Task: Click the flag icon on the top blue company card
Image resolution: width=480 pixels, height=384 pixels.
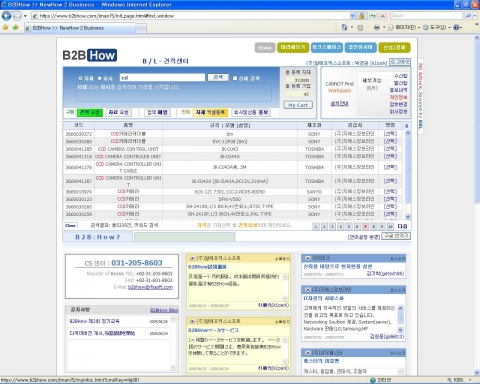Action: click(x=307, y=258)
